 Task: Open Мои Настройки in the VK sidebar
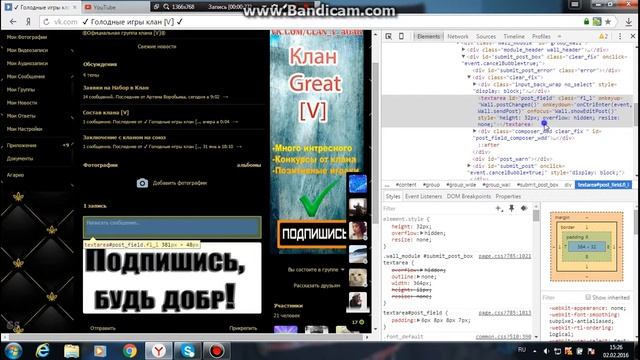[24, 129]
